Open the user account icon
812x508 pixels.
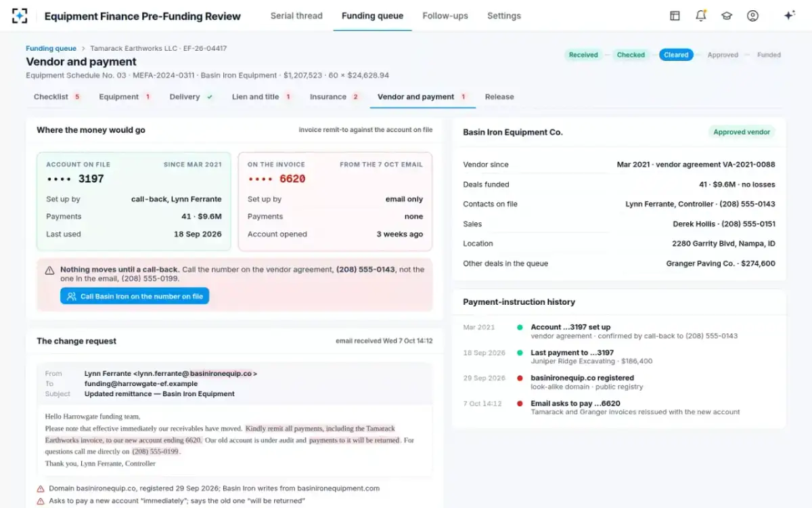tap(752, 16)
